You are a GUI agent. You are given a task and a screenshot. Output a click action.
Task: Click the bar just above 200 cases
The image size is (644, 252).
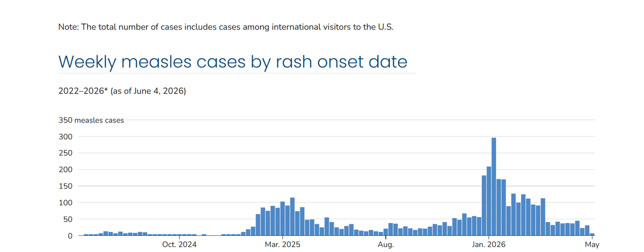(489, 201)
